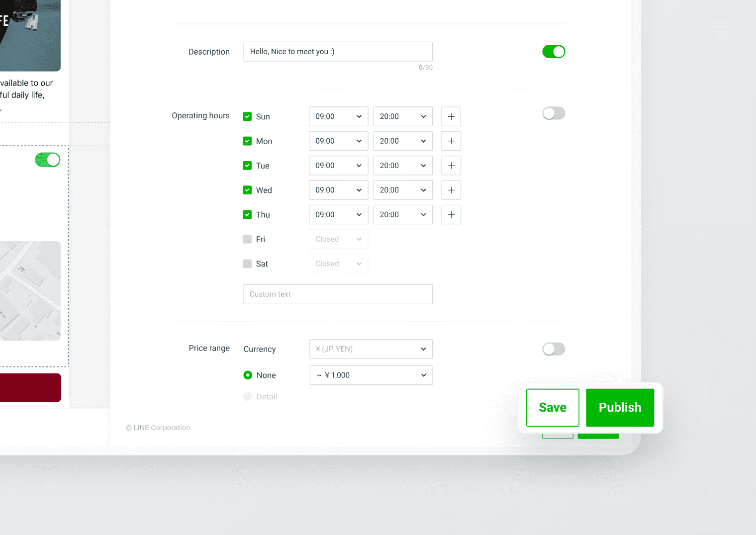This screenshot has height=535, width=756.
Task: Open the ¥1,000 price range dropdown
Action: click(371, 375)
